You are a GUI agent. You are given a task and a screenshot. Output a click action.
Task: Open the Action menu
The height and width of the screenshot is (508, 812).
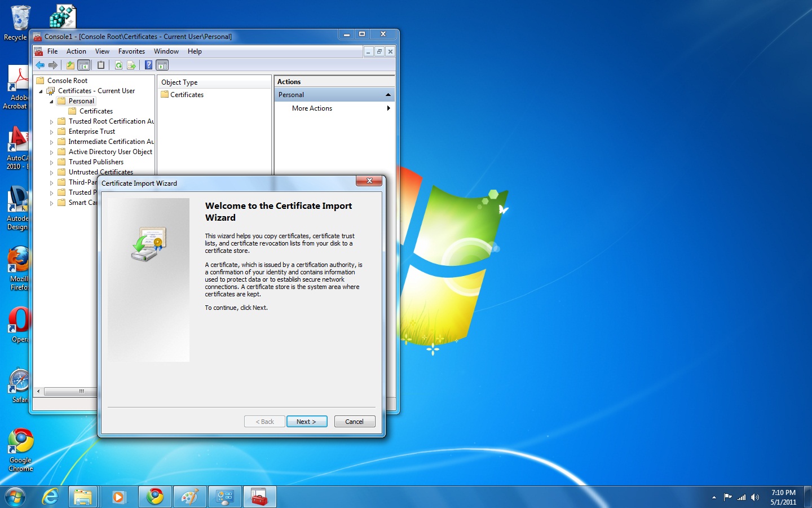click(x=76, y=51)
